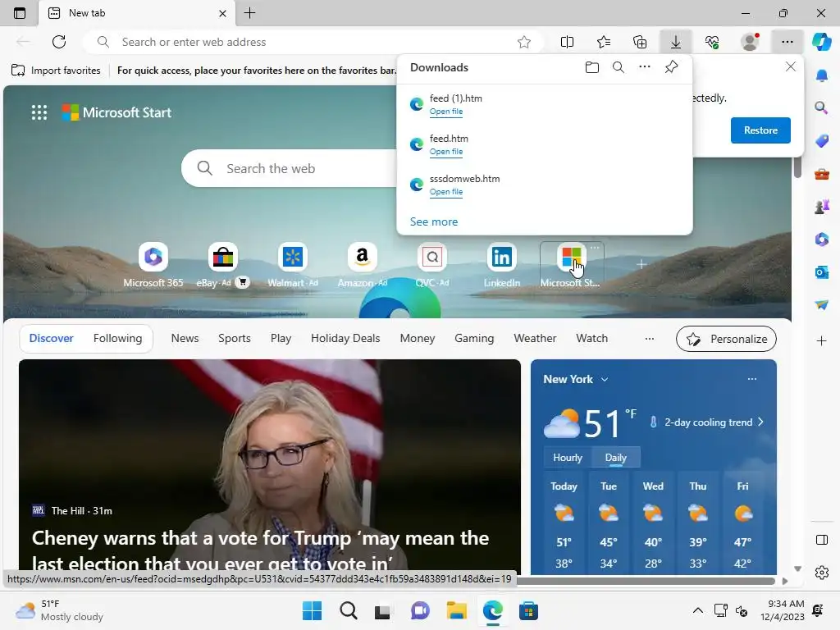Open sidebar Drop paper plane icon

point(821,305)
